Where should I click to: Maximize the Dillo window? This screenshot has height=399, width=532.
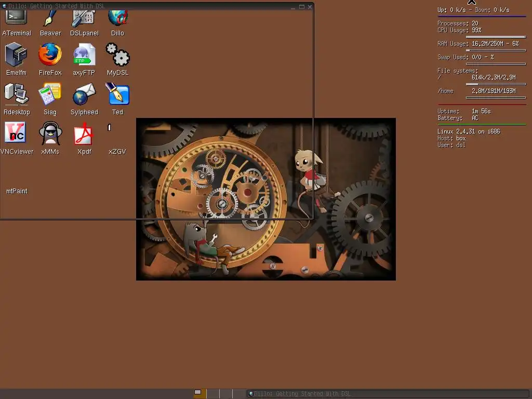302,7
